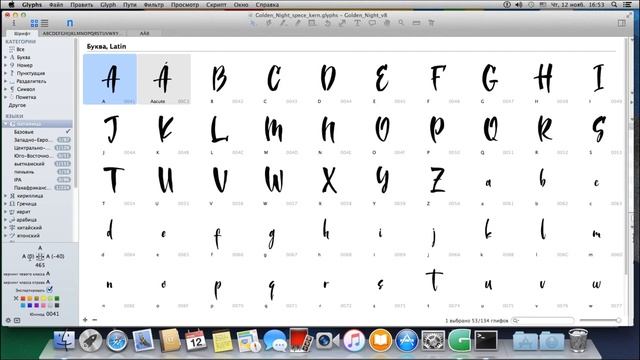
Task: Adjust the glyph cell size slider
Action: click(600, 320)
